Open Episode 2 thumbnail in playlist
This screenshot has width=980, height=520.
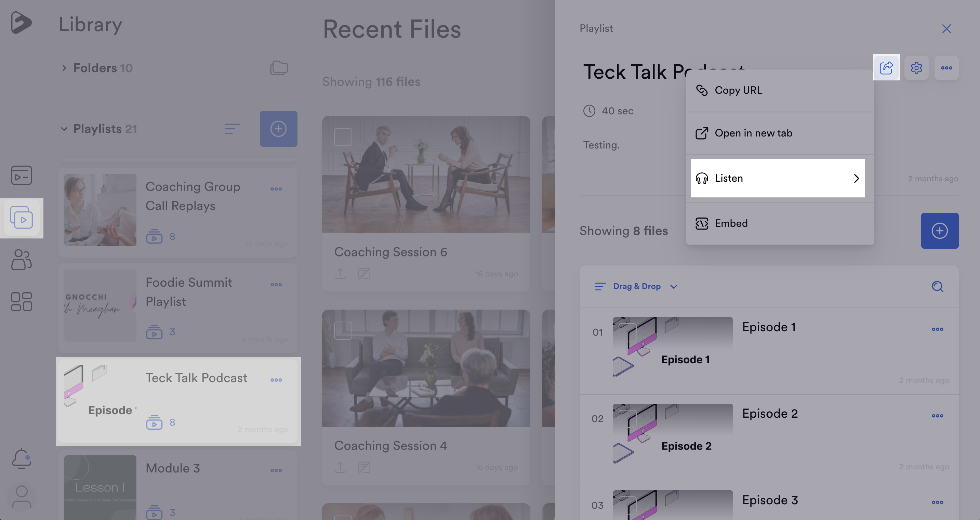(673, 433)
